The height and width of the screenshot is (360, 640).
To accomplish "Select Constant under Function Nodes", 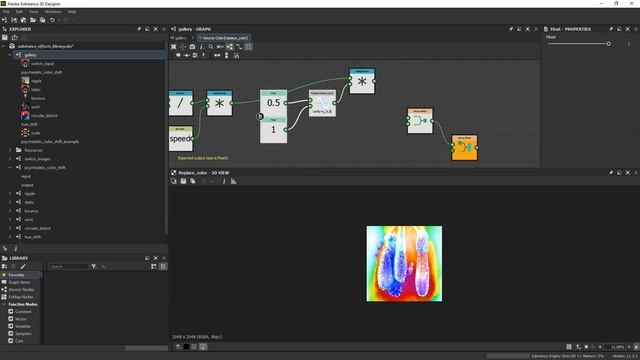I will pos(23,312).
